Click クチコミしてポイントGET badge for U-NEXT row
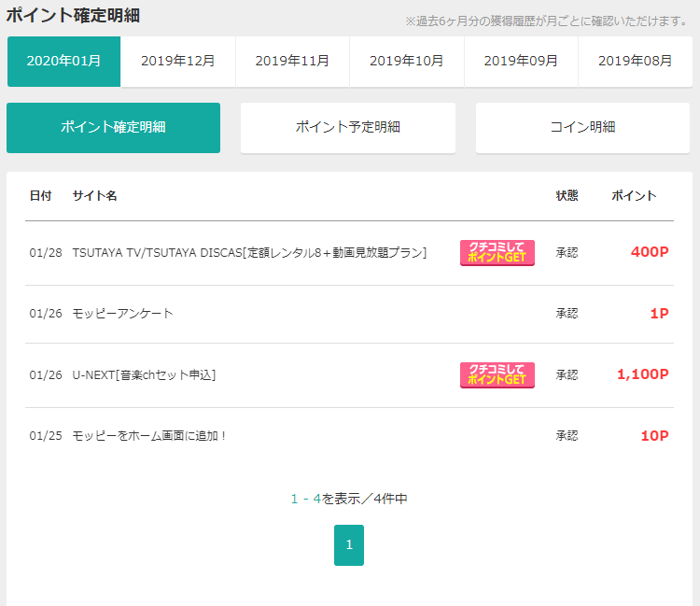Viewport: 700px width, 606px height. [x=497, y=375]
